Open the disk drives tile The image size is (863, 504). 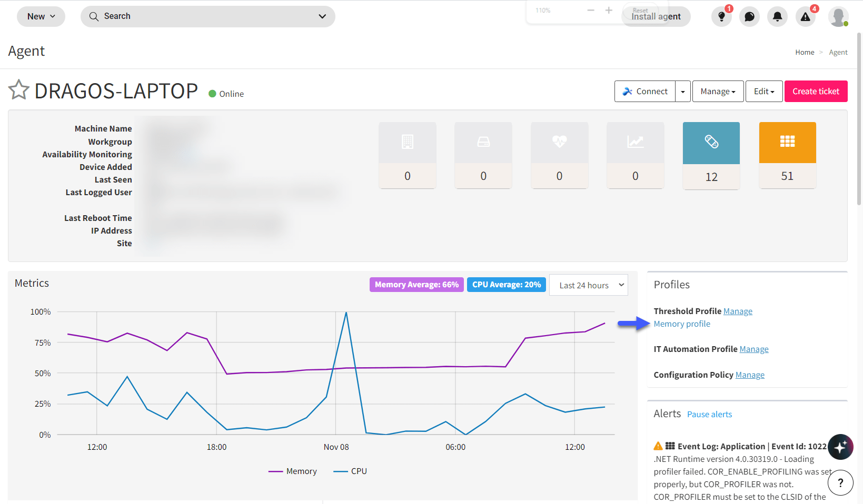point(483,155)
